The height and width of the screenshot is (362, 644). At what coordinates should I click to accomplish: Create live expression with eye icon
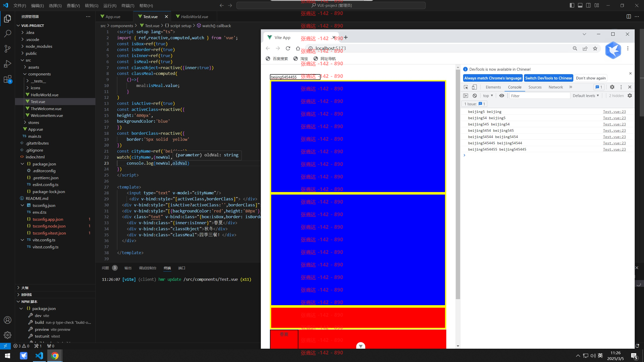[x=502, y=96]
